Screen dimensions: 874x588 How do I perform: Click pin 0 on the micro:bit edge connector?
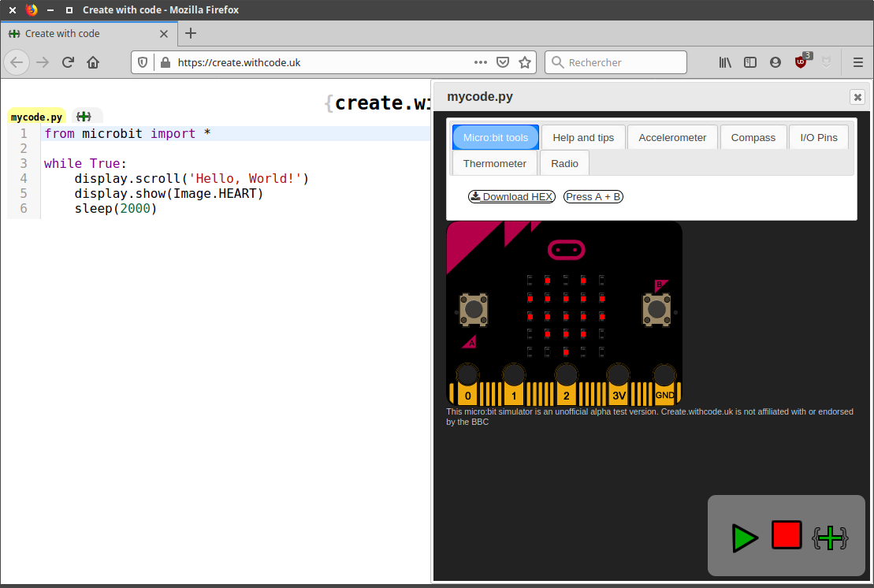tap(467, 385)
